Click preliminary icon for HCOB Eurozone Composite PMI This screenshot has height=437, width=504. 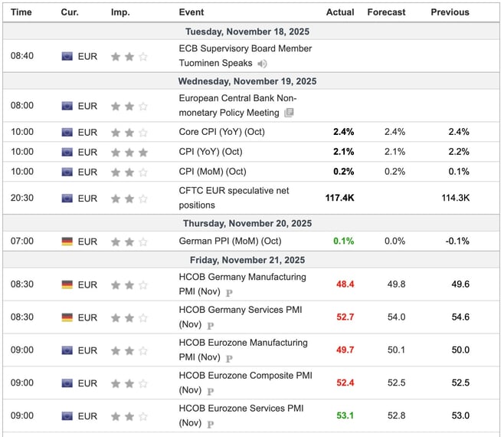[211, 391]
